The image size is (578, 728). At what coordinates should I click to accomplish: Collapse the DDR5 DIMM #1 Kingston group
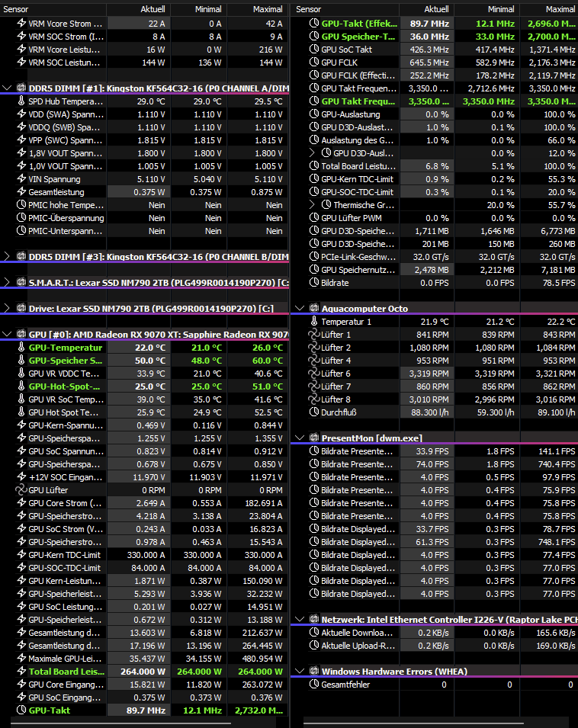[x=7, y=88]
